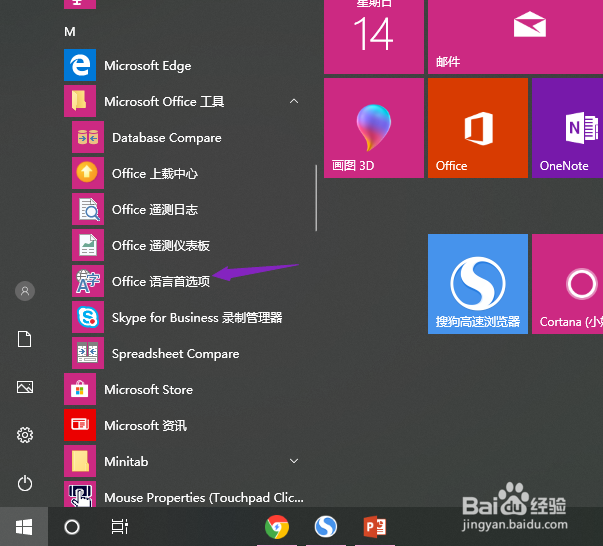Image resolution: width=603 pixels, height=546 pixels.
Task: Open Office 遥测仪表板 icon
Action: pos(88,245)
